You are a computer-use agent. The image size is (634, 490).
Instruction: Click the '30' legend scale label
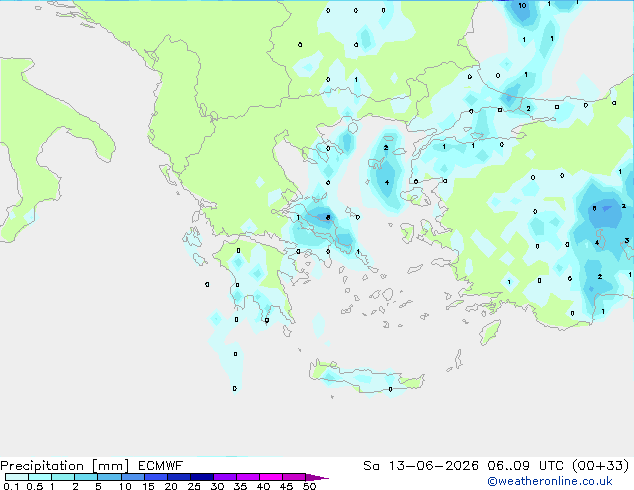pyautogui.click(x=217, y=486)
